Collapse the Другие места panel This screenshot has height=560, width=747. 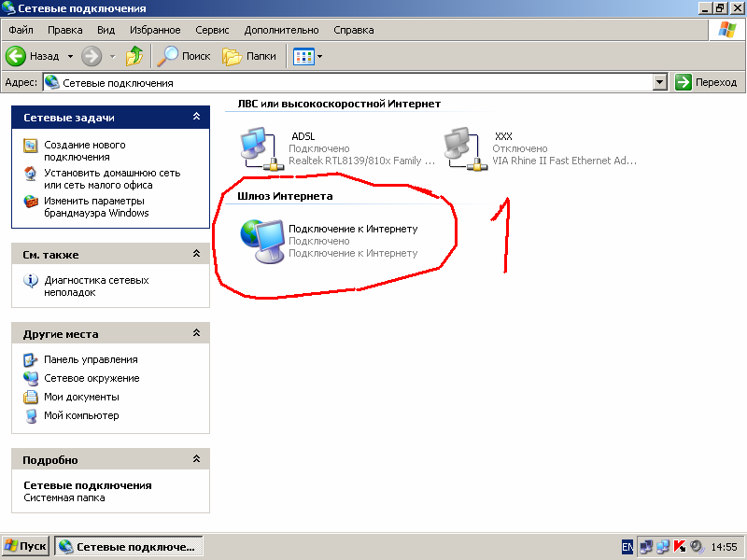[196, 333]
